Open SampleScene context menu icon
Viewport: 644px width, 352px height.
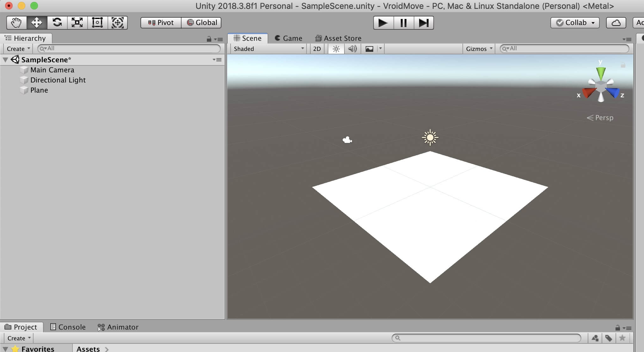coord(217,60)
